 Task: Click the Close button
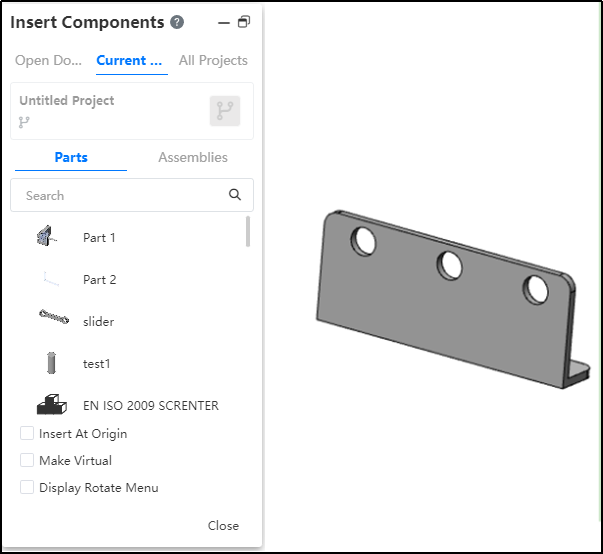(x=223, y=526)
